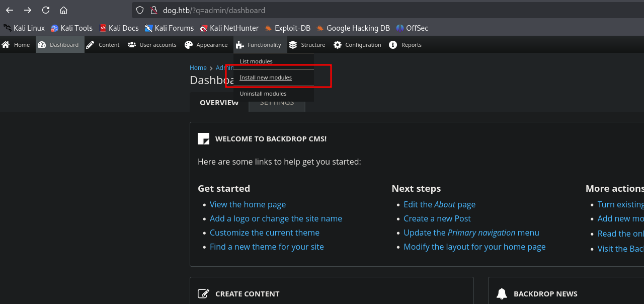
Task: Expand the Structure menu
Action: (x=307, y=45)
